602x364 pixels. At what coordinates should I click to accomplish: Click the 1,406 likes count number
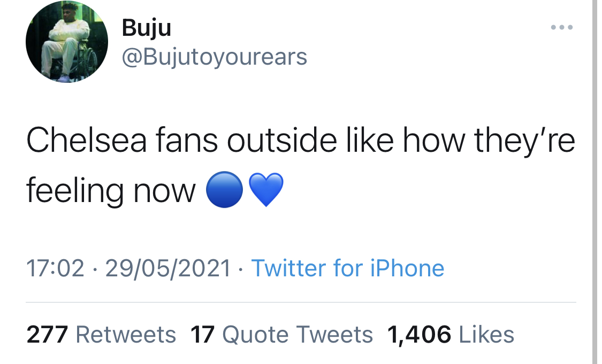coord(418,335)
